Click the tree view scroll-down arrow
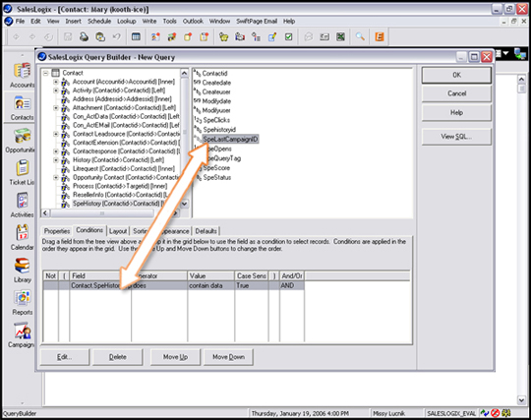 tap(184, 204)
